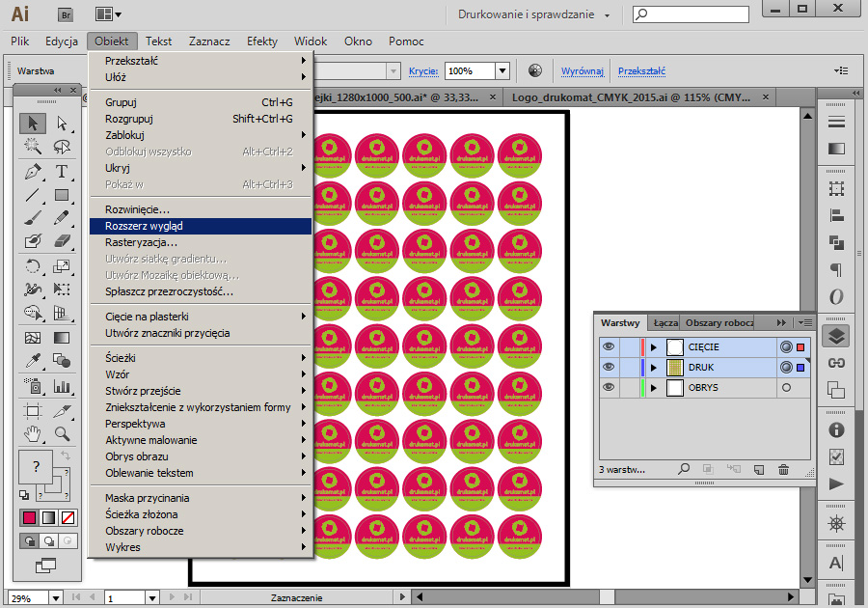Screen dimensions: 868x608
Task: Select the Lasso tool
Action: pyautogui.click(x=62, y=146)
